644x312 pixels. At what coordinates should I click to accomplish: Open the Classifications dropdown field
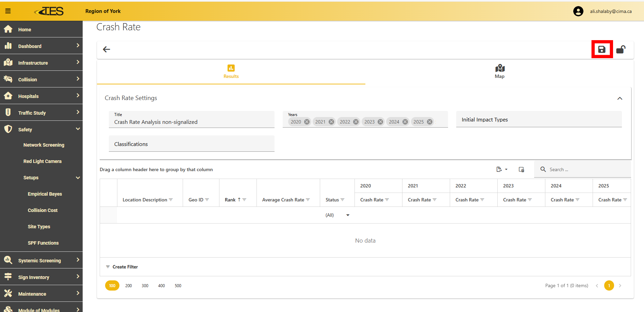[192, 144]
